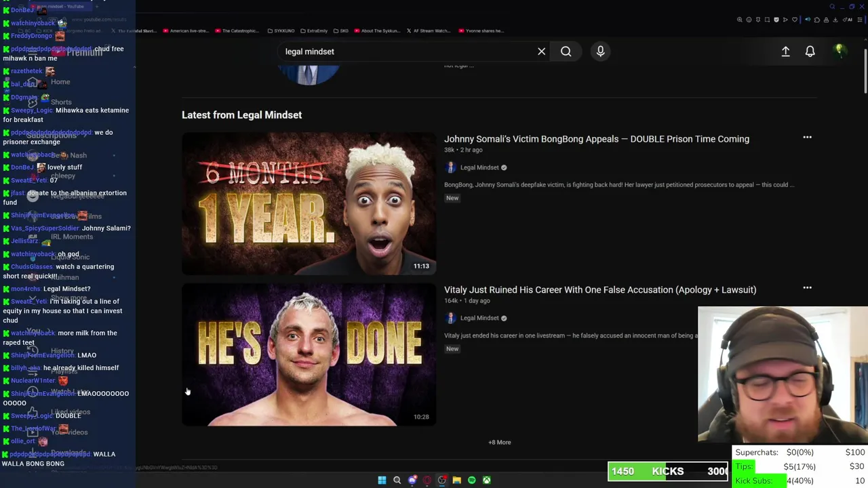Image resolution: width=868 pixels, height=488 pixels.
Task: Click Legal Mindset avatar under Vitaly video
Action: pyautogui.click(x=450, y=318)
